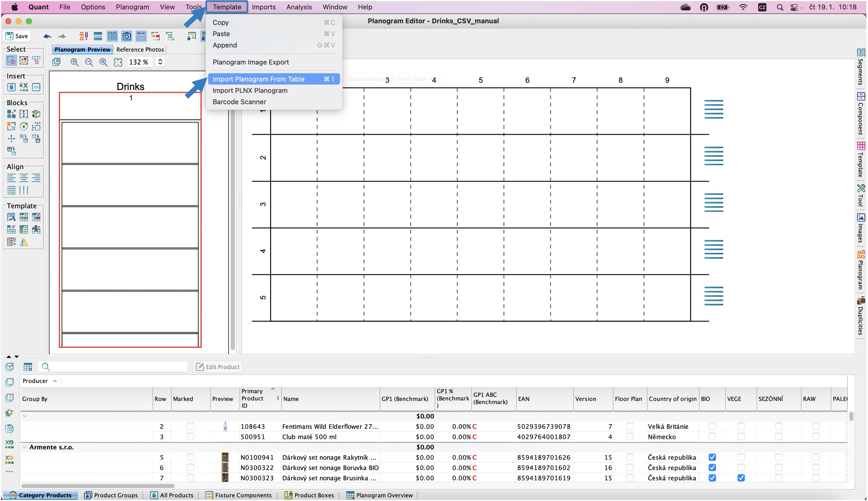
Task: Click the align right icon
Action: pyautogui.click(x=36, y=178)
